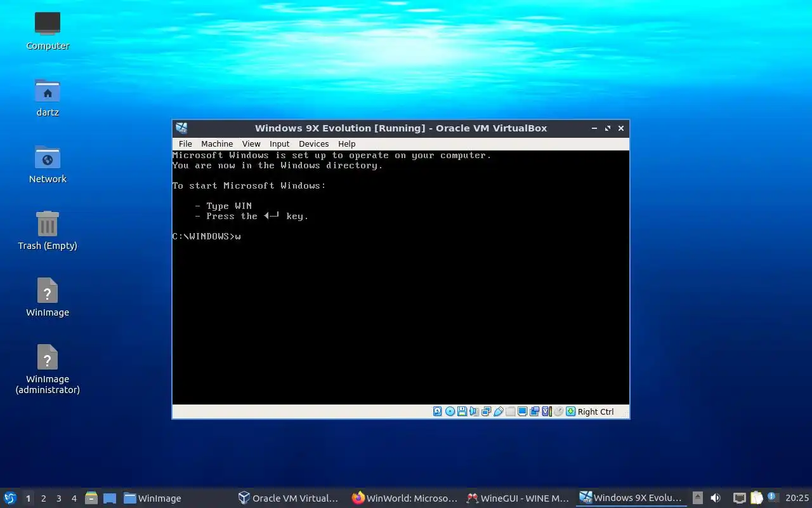Switch to workspace 1 in pager
Viewport: 812px width, 508px height.
[x=28, y=498]
